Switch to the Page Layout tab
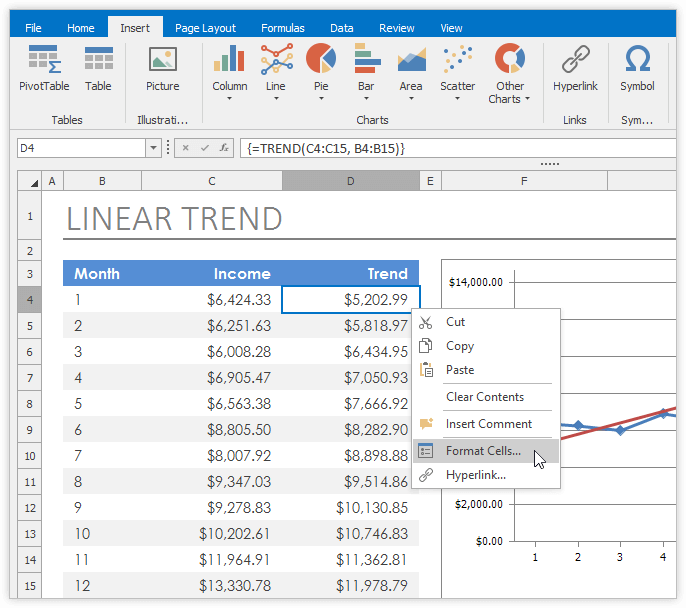Image resolution: width=686 pixels, height=608 pixels. 205,28
